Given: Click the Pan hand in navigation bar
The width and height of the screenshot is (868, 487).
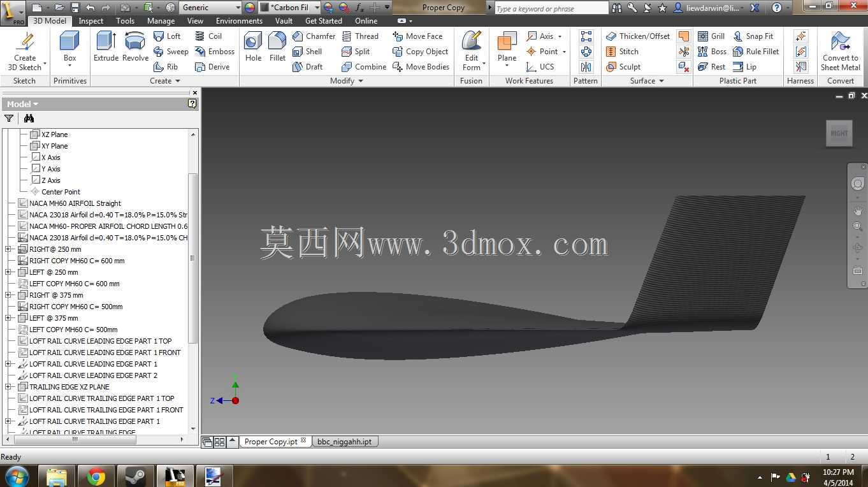Looking at the screenshot, I should click(858, 211).
